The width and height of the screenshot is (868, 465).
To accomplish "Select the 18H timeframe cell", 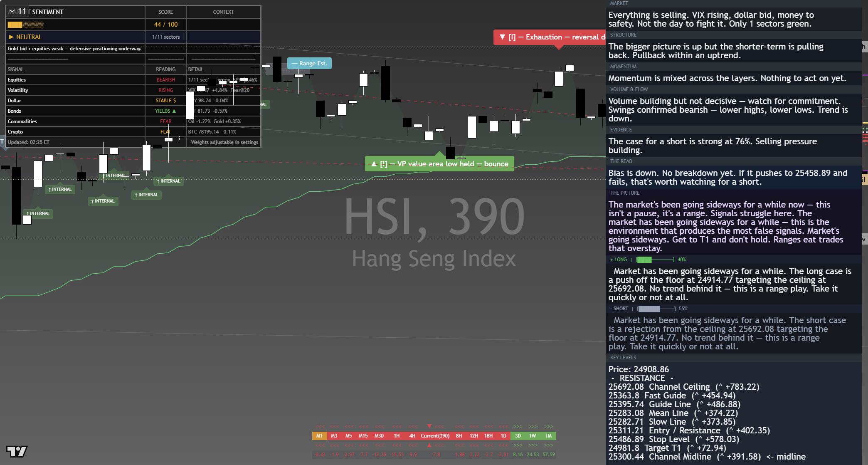I will [488, 436].
